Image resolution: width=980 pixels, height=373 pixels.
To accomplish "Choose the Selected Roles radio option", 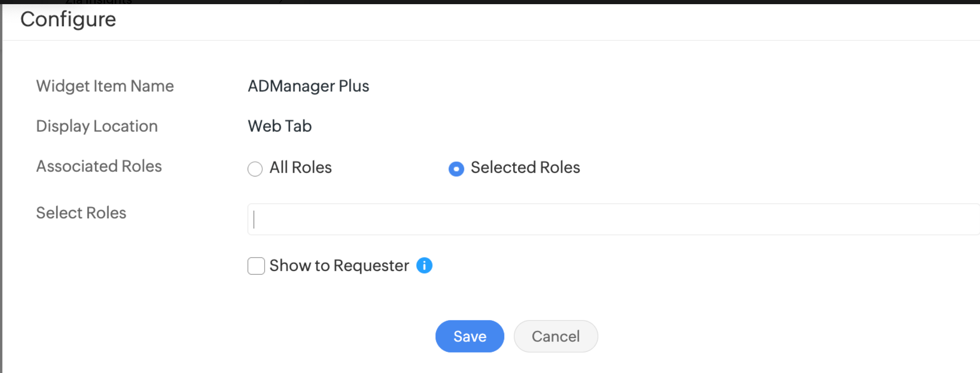I will (456, 169).
